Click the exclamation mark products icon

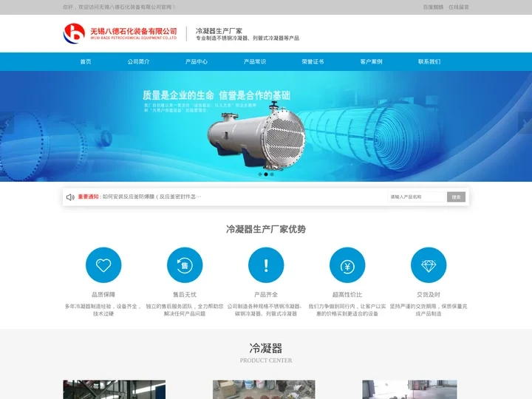pyautogui.click(x=266, y=265)
